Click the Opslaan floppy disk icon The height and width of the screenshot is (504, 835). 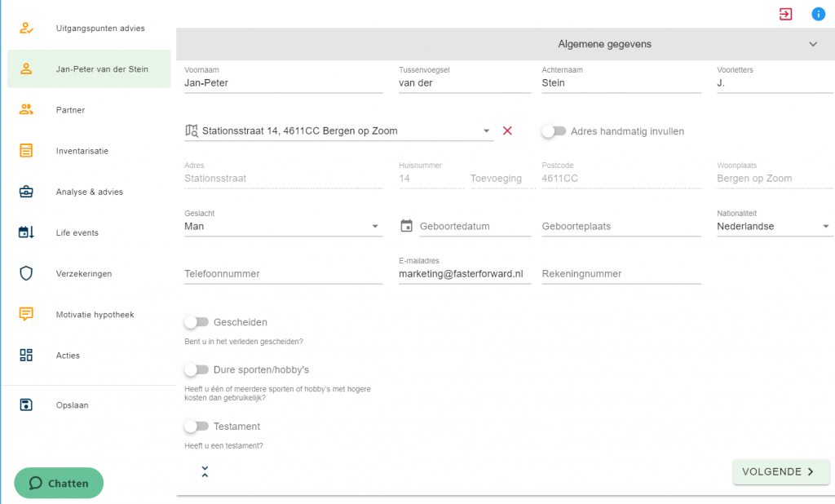[26, 405]
